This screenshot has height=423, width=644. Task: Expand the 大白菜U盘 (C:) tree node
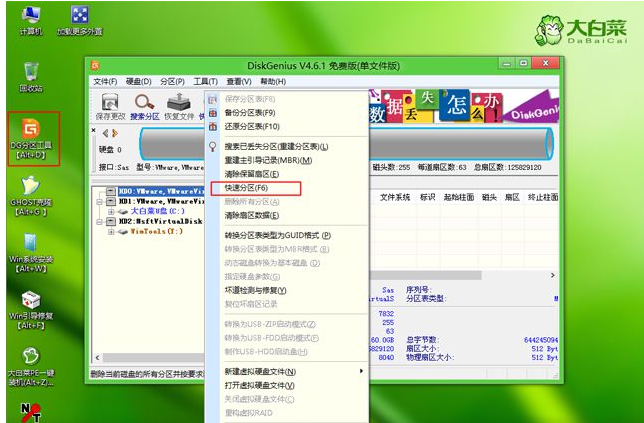pyautogui.click(x=113, y=212)
